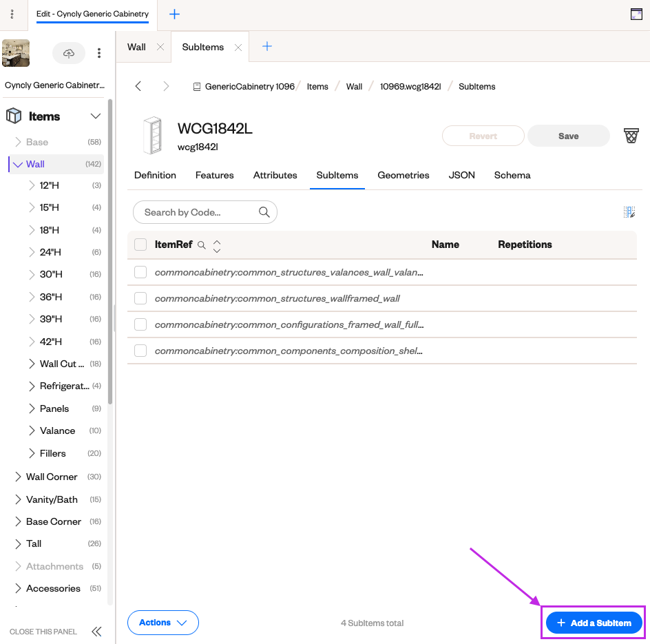Click the sidebar vertical scrollbar
650x644 pixels.
pyautogui.click(x=110, y=251)
